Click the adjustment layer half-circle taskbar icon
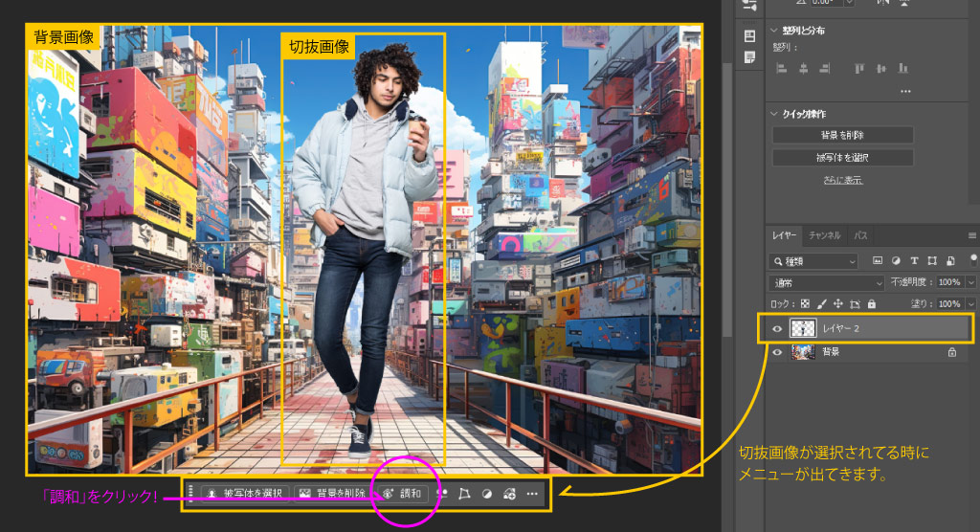 click(487, 494)
